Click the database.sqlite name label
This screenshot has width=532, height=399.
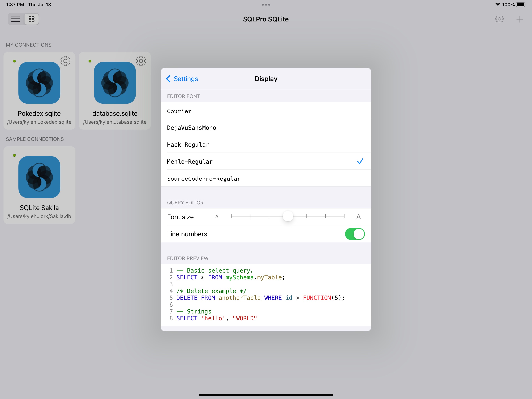[115, 113]
